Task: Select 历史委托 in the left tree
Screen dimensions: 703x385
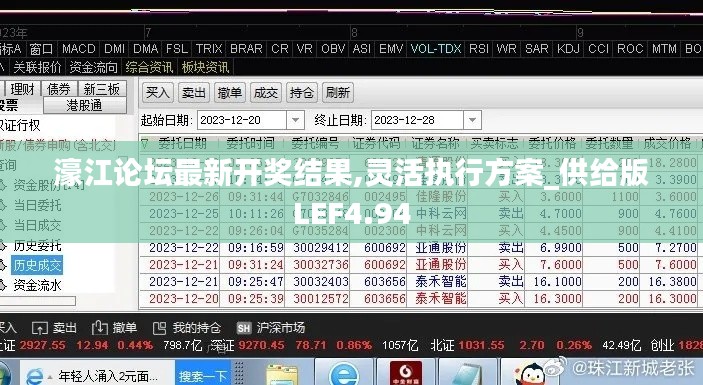Action: coord(37,246)
